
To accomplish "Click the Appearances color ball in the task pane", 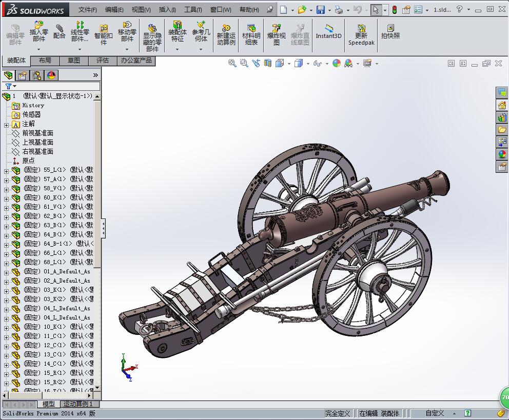I will click(x=502, y=154).
